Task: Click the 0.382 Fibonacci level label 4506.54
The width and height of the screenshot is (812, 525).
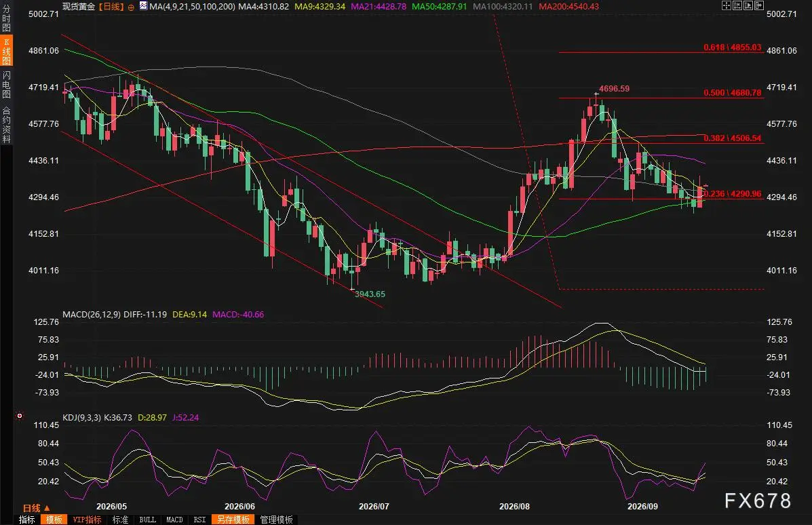Action: pyautogui.click(x=732, y=138)
